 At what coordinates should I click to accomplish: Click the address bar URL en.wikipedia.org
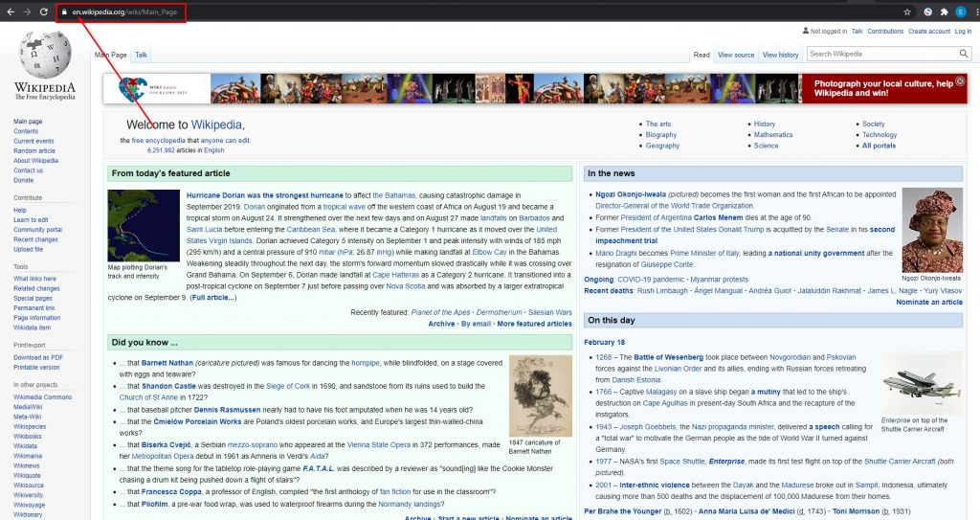pyautogui.click(x=99, y=11)
